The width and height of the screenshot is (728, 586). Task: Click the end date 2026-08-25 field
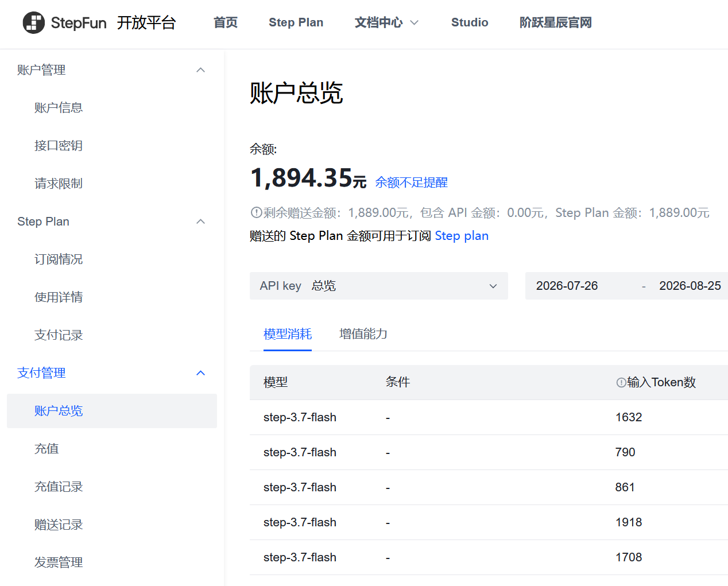click(690, 286)
